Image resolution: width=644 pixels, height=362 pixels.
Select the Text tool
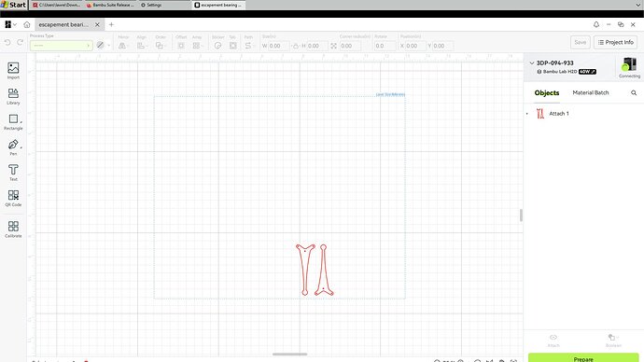point(13,173)
